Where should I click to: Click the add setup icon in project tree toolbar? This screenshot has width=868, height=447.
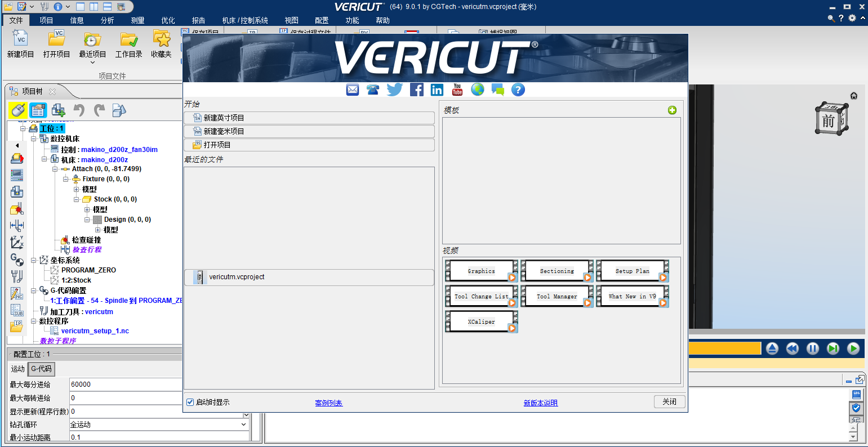click(x=59, y=110)
